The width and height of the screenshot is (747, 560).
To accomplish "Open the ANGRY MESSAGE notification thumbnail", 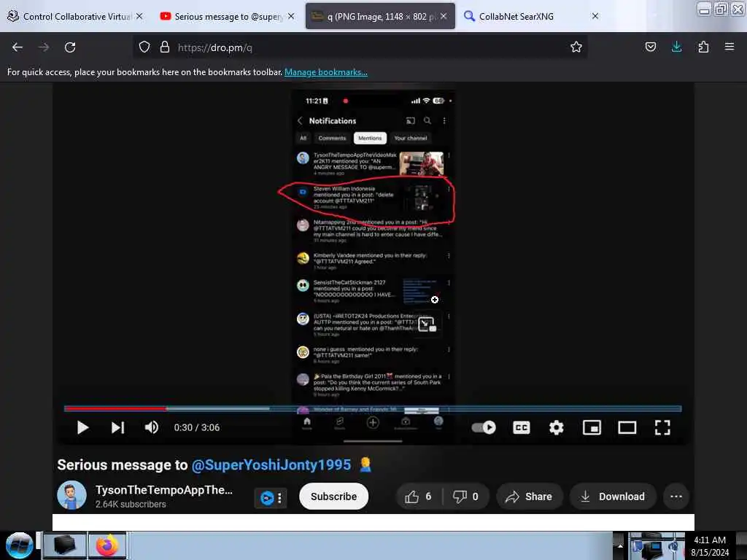I will [x=421, y=164].
